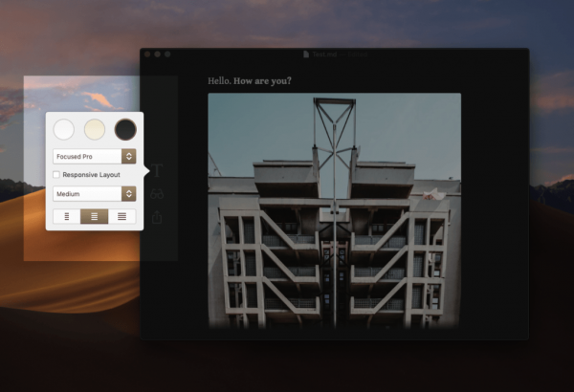Toggle the glasses preview mode icon

click(157, 194)
